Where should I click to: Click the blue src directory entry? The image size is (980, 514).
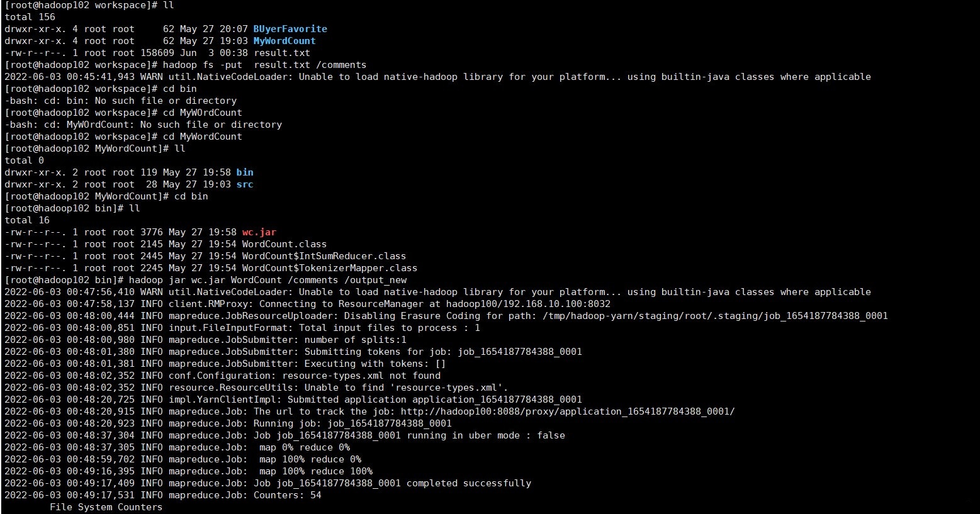245,184
